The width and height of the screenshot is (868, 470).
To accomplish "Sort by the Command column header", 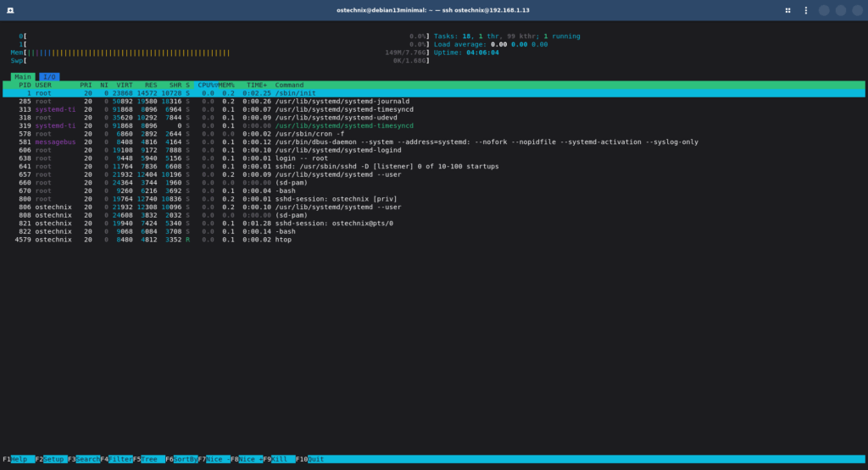I will click(290, 86).
